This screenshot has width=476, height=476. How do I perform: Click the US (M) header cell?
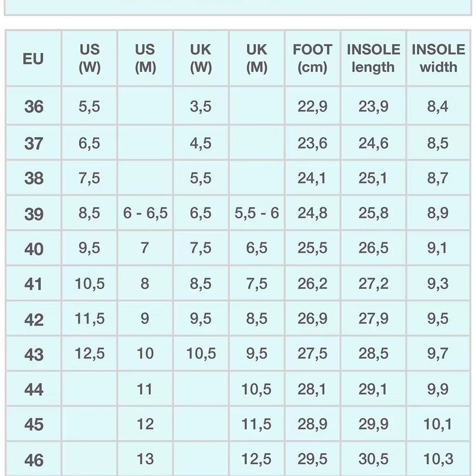[x=145, y=58]
